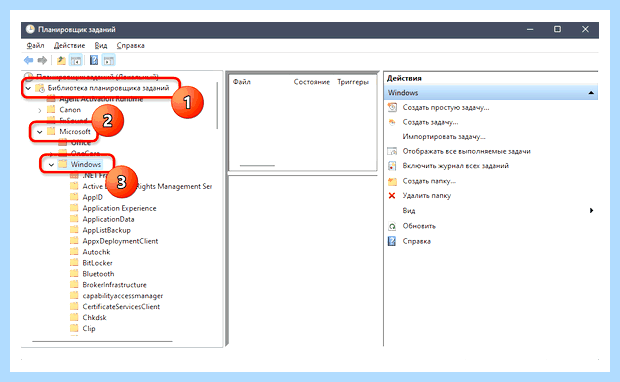This screenshot has height=382, width=620.
Task: Select Библиотека планировщика заданий tree item
Action: 108,88
